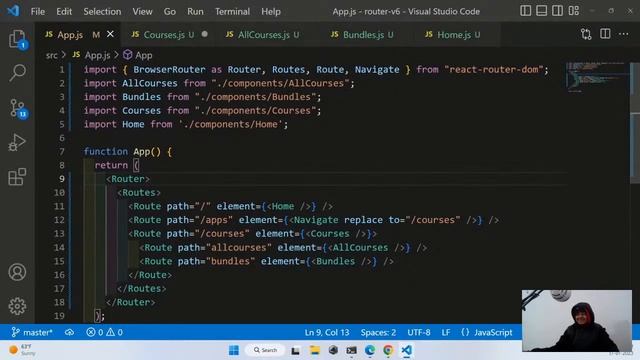
Task: Open the Run and Debug view
Action: click(17, 142)
